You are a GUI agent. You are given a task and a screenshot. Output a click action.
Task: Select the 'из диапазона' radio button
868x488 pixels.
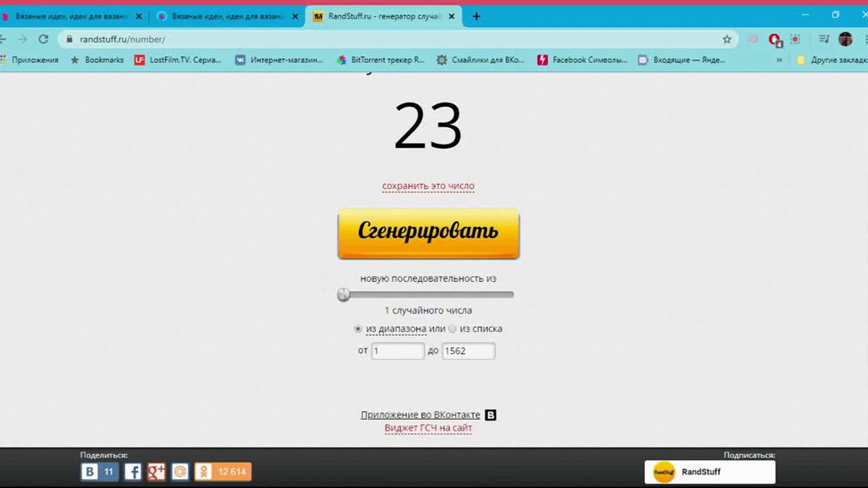tap(358, 329)
